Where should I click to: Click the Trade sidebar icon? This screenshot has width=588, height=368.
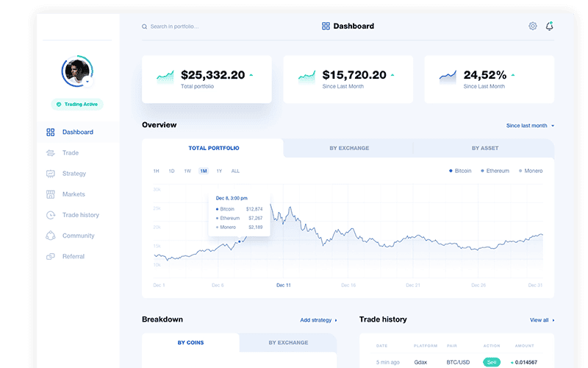pos(50,153)
